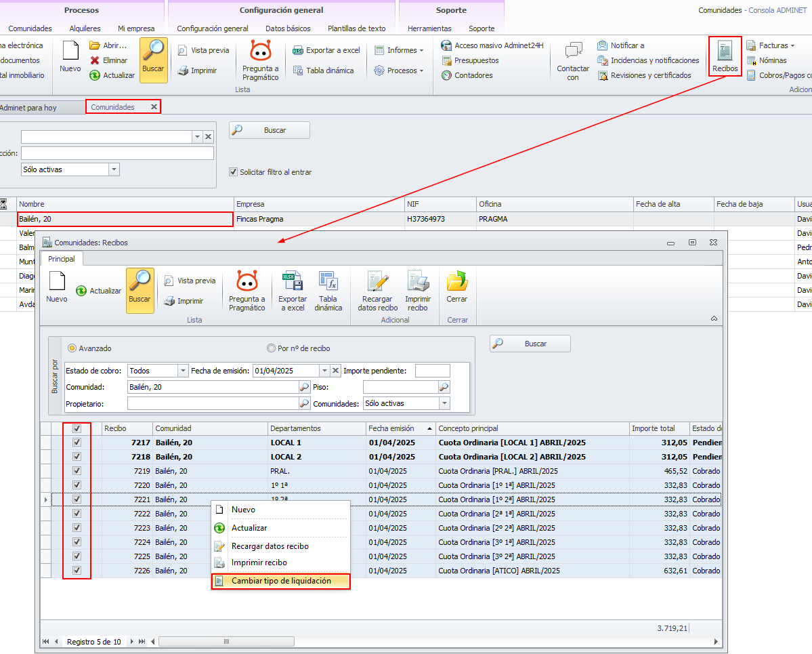Open Nóminas from the ribbon
This screenshot has height=654, width=812.
coord(767,60)
